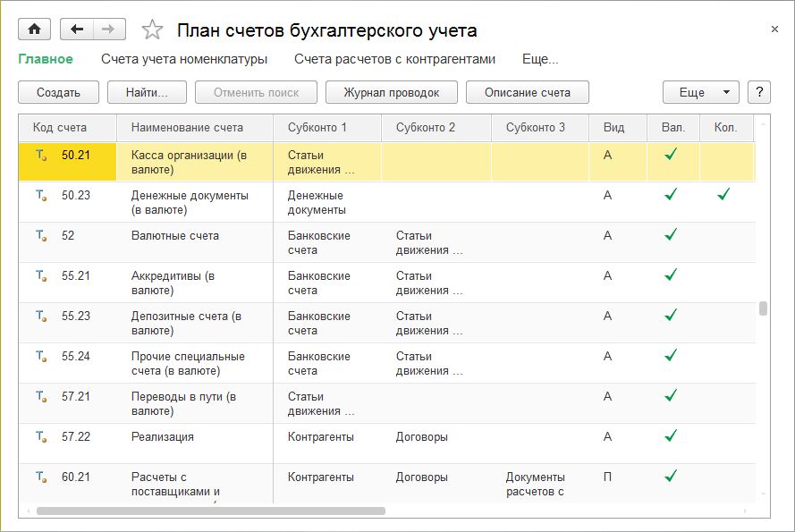
Task: Click the account icon for row 60.21
Action: coord(41,477)
